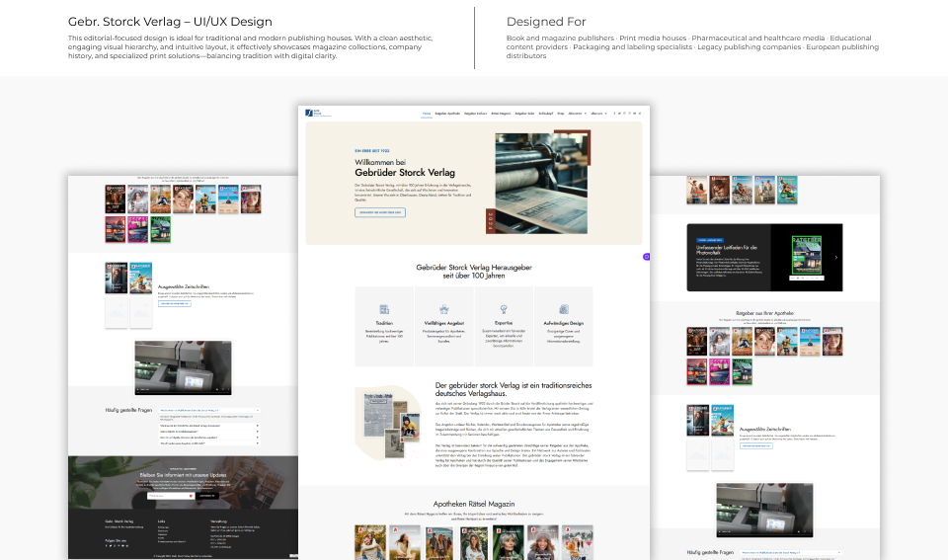This screenshot has width=948, height=560.
Task: Click the Aufwändiges Design feature icon
Action: 564,310
